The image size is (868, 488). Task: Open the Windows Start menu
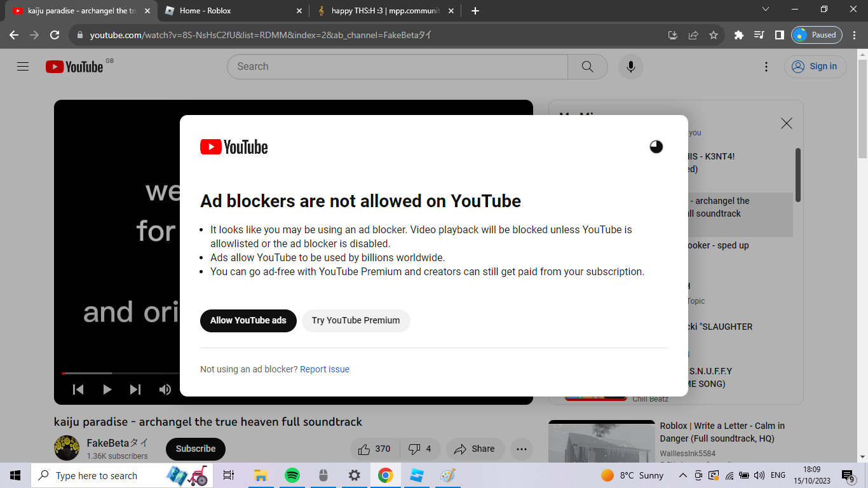(15, 475)
